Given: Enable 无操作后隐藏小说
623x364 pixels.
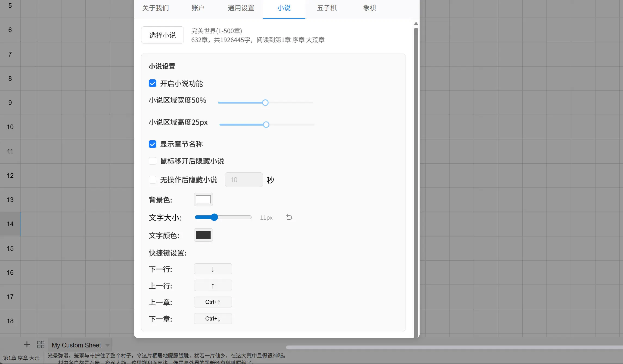Looking at the screenshot, I should (x=153, y=180).
